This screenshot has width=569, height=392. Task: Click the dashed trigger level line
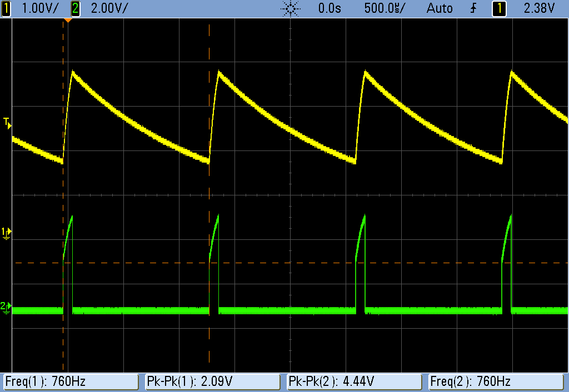point(389,263)
